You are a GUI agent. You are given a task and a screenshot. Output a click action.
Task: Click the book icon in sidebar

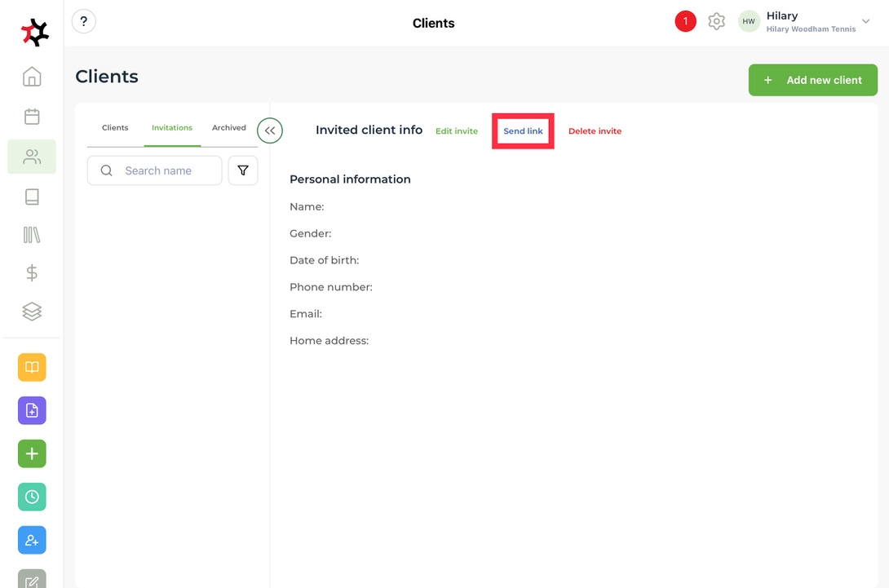(x=32, y=197)
